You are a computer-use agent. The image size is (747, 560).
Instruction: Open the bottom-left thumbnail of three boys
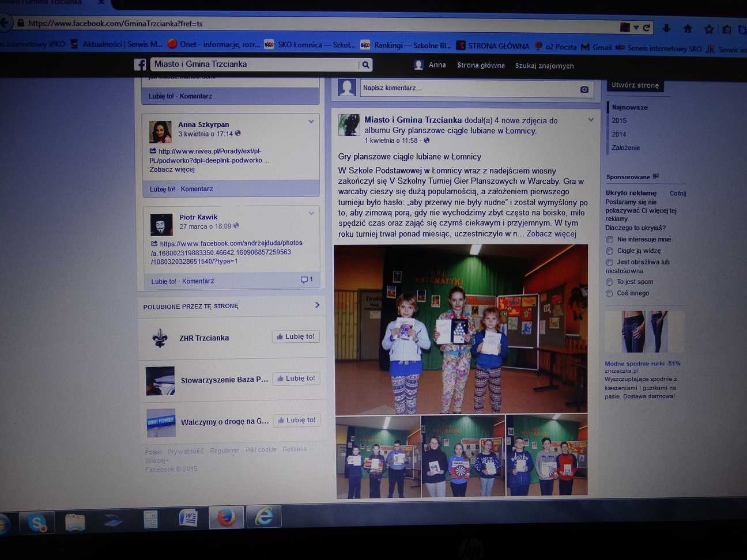(x=378, y=456)
